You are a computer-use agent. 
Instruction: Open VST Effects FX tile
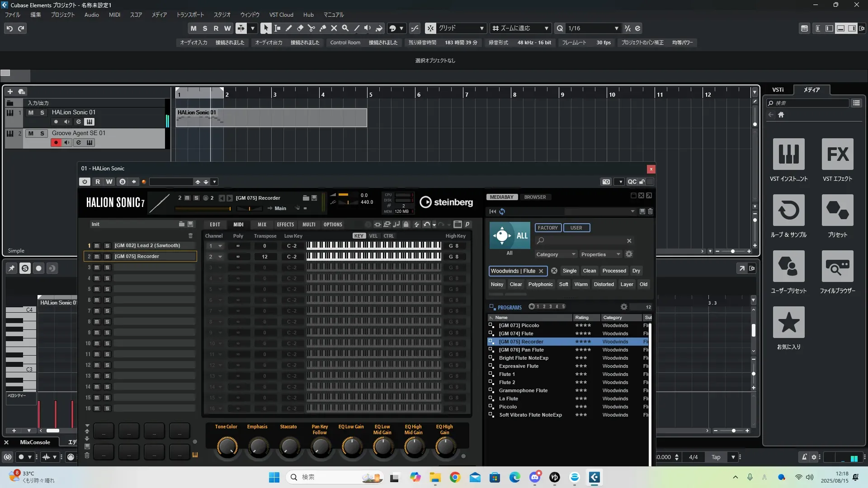pyautogui.click(x=837, y=155)
